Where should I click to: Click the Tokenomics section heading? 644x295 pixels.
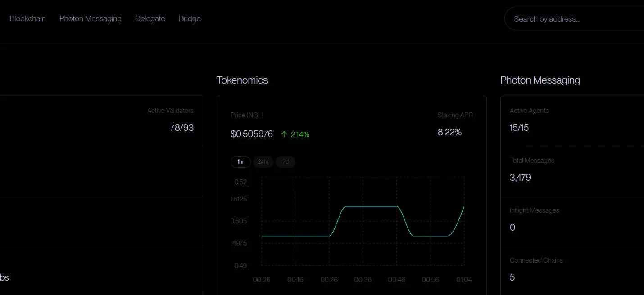242,80
